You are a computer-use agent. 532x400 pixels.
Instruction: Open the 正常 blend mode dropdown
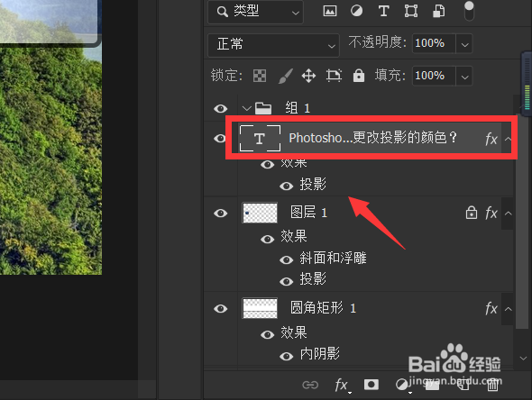click(x=273, y=45)
